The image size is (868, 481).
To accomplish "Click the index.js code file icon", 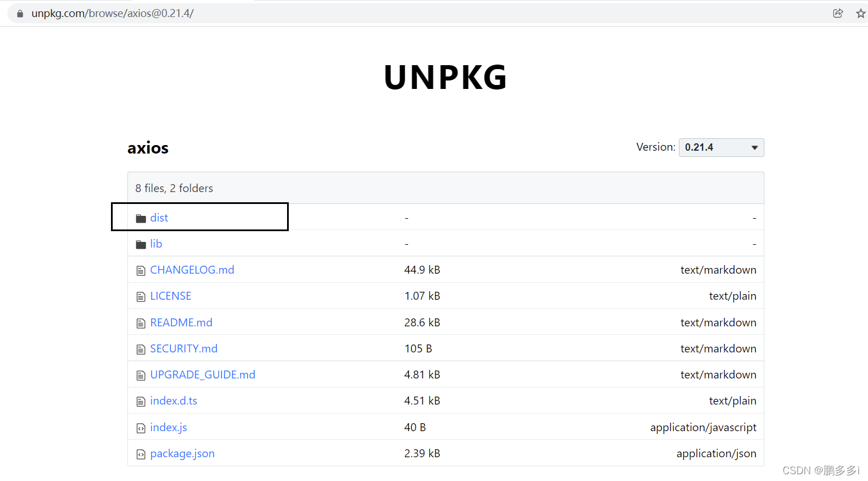I will tap(141, 428).
